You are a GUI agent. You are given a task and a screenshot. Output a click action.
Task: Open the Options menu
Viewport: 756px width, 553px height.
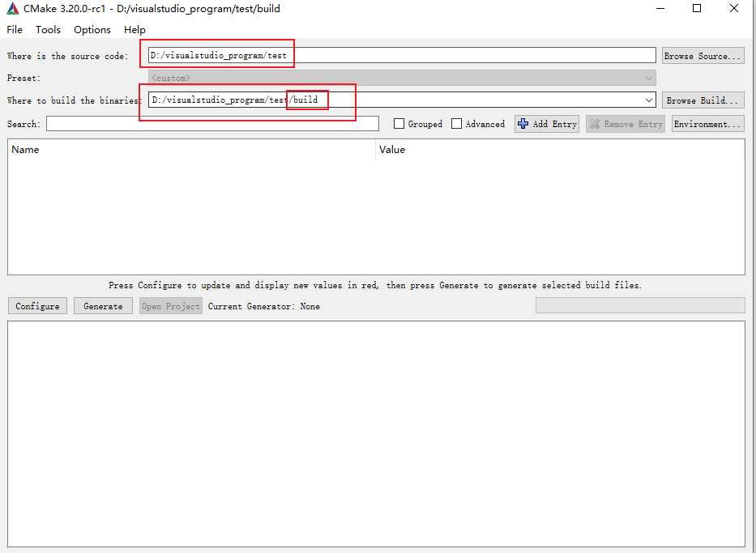[92, 30]
